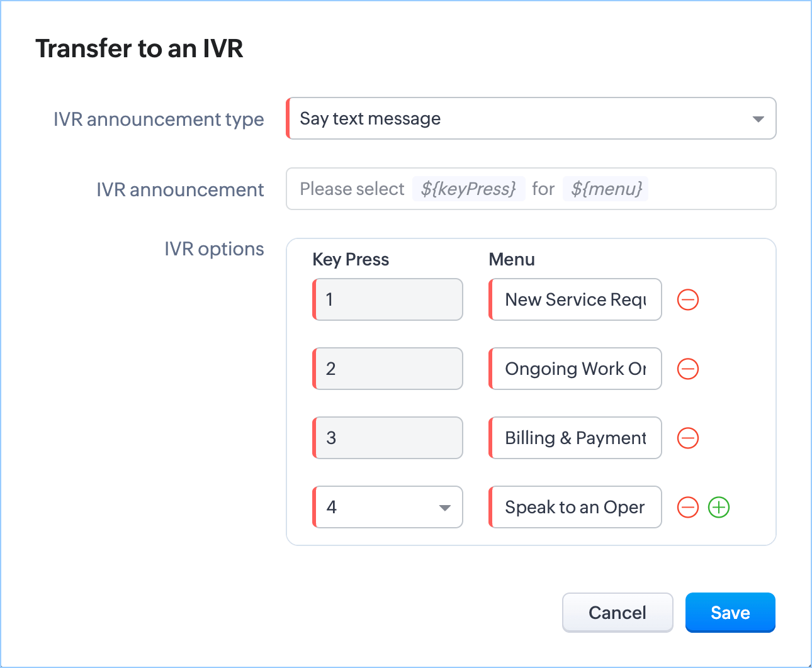Add a new IVR option row

pos(718,507)
